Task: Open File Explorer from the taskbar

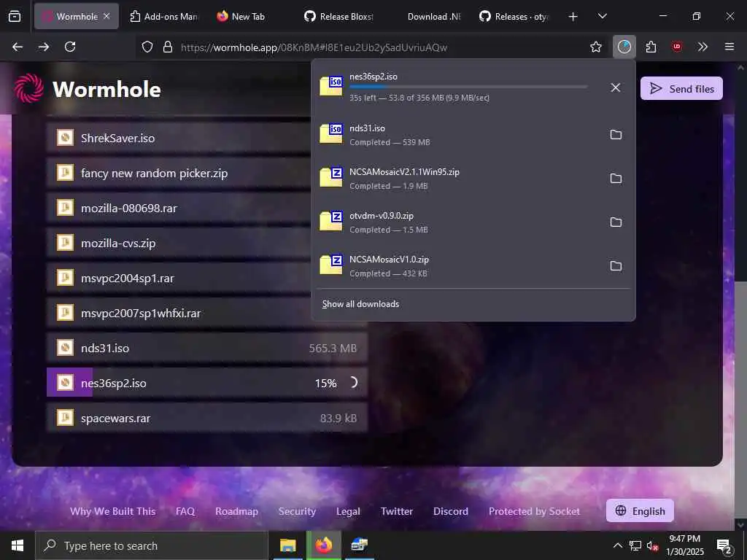Action: tap(287, 545)
